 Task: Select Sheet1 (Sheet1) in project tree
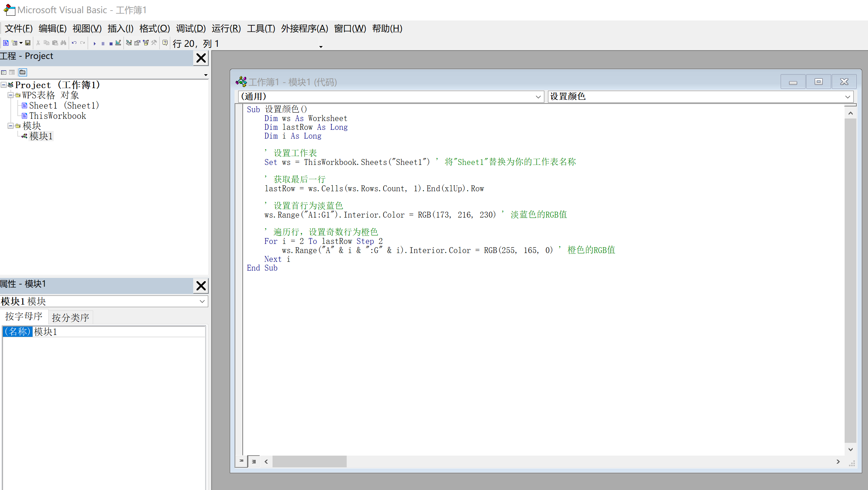tap(64, 105)
